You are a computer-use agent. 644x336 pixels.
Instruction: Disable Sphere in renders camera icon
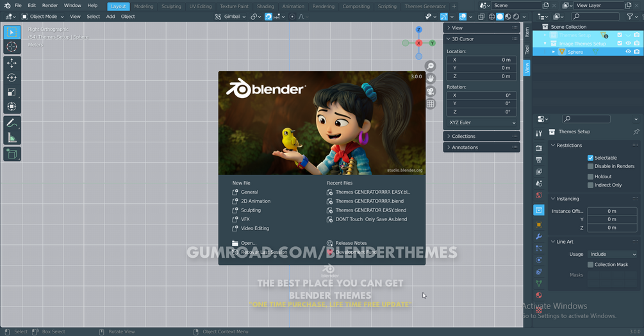pos(636,52)
